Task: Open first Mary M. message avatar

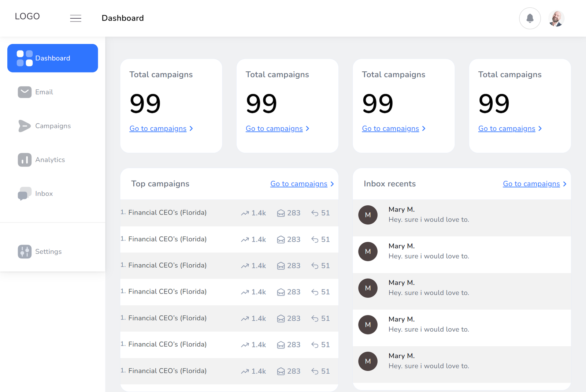Action: [368, 215]
